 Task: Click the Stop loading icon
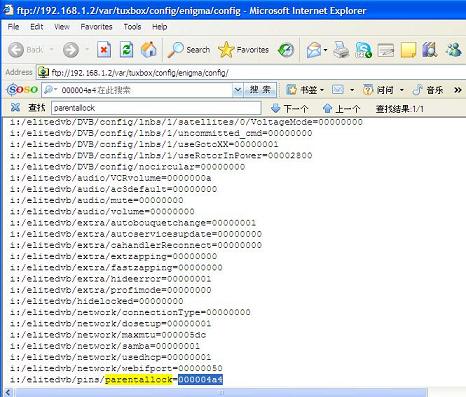tap(104, 50)
